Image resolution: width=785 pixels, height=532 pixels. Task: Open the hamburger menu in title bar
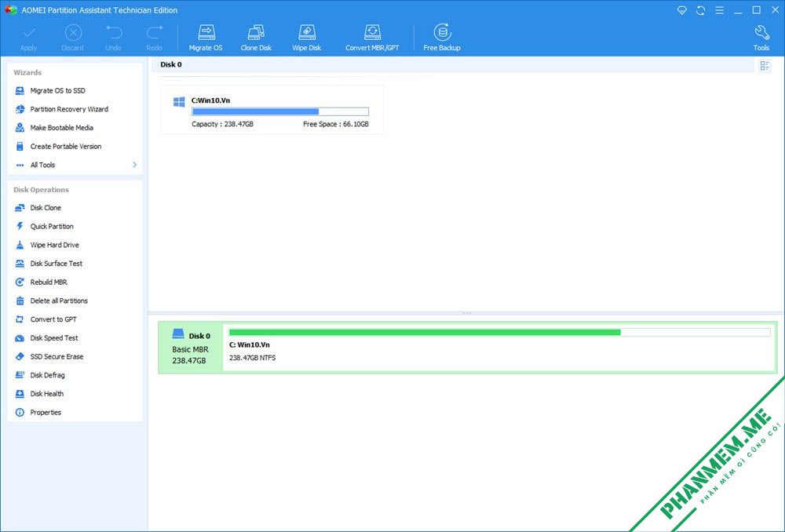pos(719,10)
